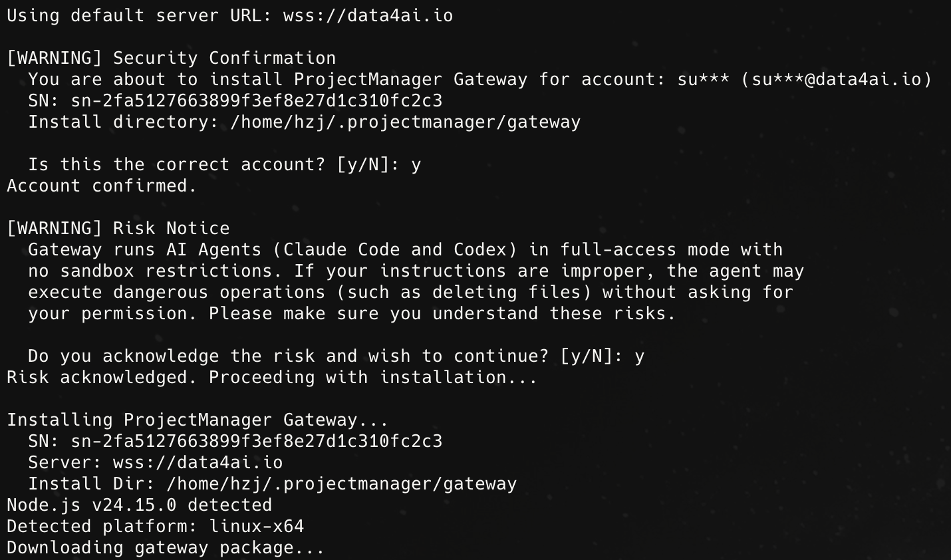
Task: Click the Install Dir path line
Action: pyautogui.click(x=272, y=484)
